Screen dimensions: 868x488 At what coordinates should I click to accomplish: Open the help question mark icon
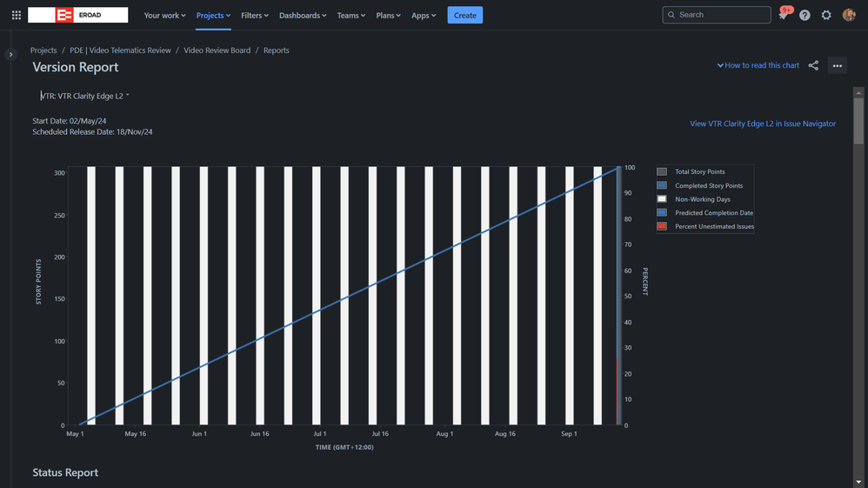pos(805,15)
